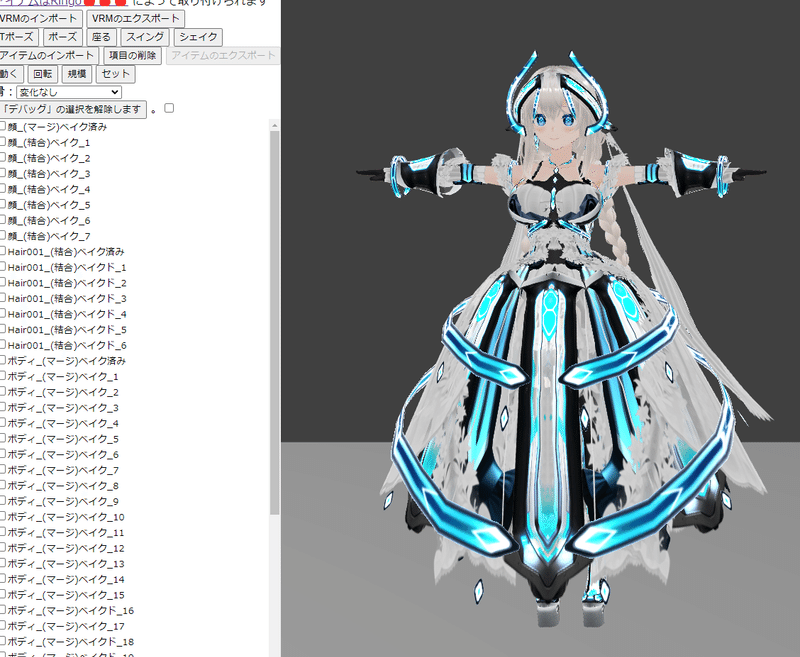Viewport: 800px width, 657px height.
Task: Click 「デバッグ」の選択を解除します button
Action: tap(72, 110)
